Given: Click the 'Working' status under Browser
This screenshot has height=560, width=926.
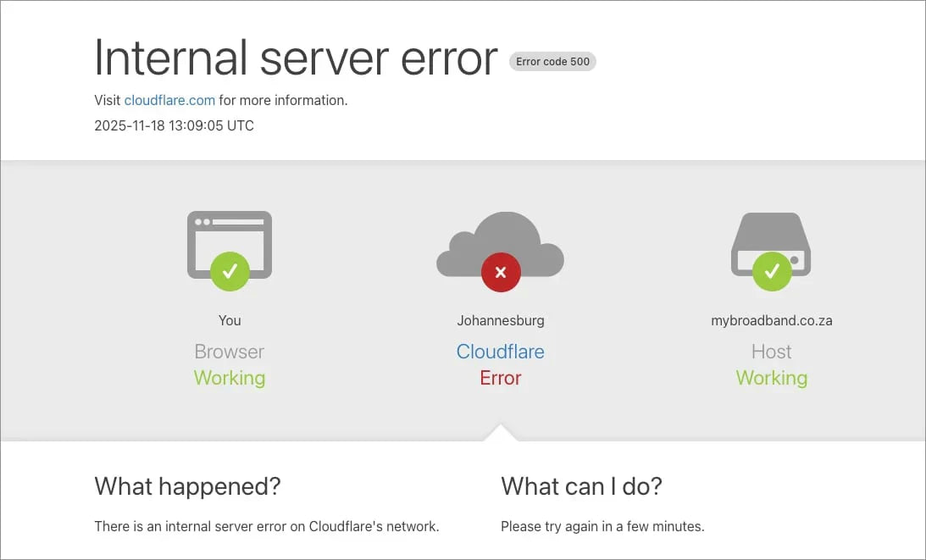Looking at the screenshot, I should point(229,378).
